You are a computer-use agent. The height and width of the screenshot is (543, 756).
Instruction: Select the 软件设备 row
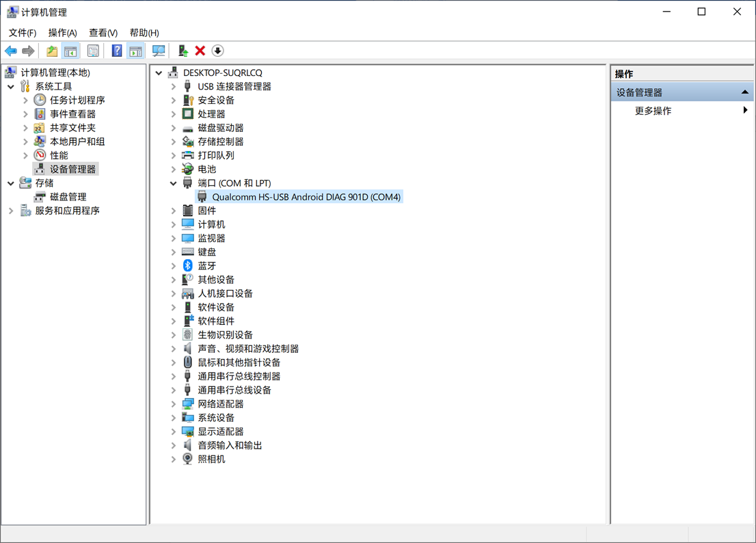216,307
